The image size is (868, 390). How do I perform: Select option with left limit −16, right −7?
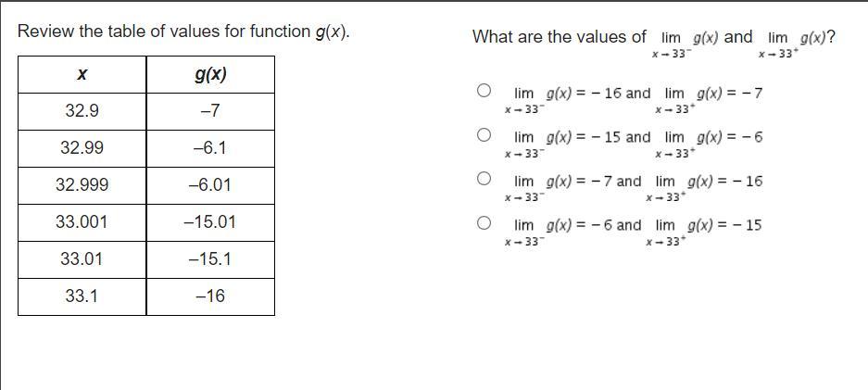coord(484,91)
